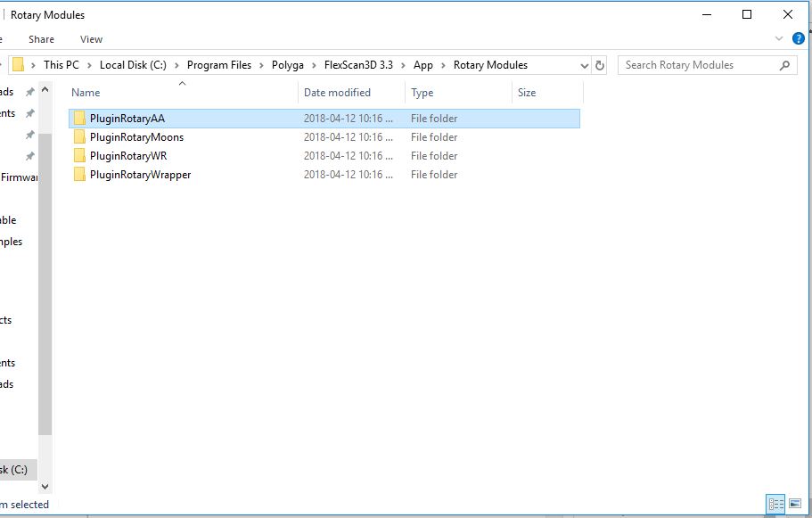Expand the chevron after FlexScan3D 3.3
Viewport: 812px width, 518px height.
(x=405, y=65)
